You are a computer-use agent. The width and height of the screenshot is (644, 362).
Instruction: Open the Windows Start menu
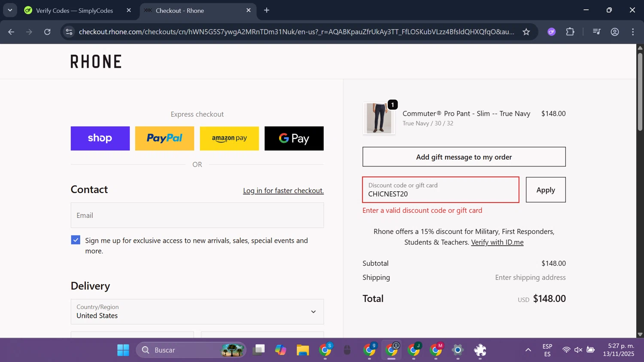pyautogui.click(x=123, y=350)
